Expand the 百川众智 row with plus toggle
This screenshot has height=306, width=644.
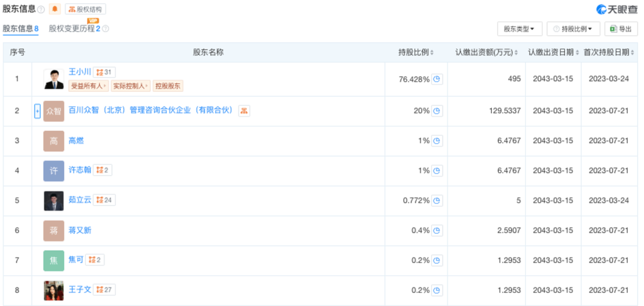[x=37, y=111]
